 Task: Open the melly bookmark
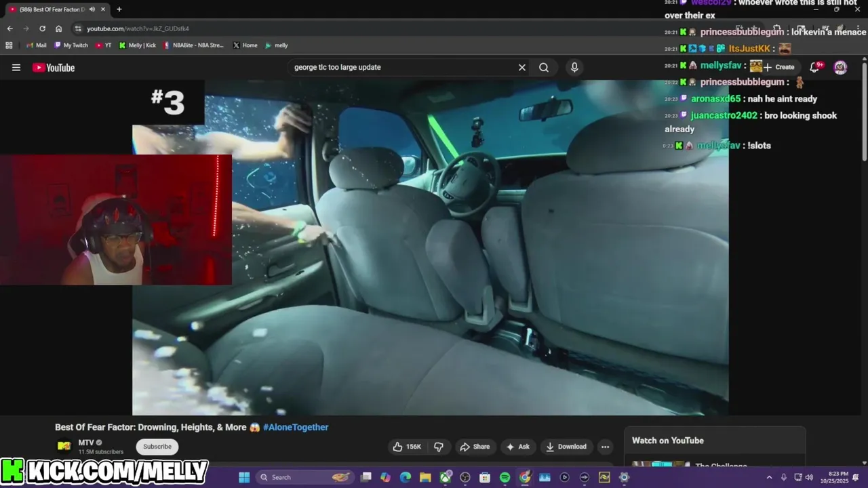(277, 45)
